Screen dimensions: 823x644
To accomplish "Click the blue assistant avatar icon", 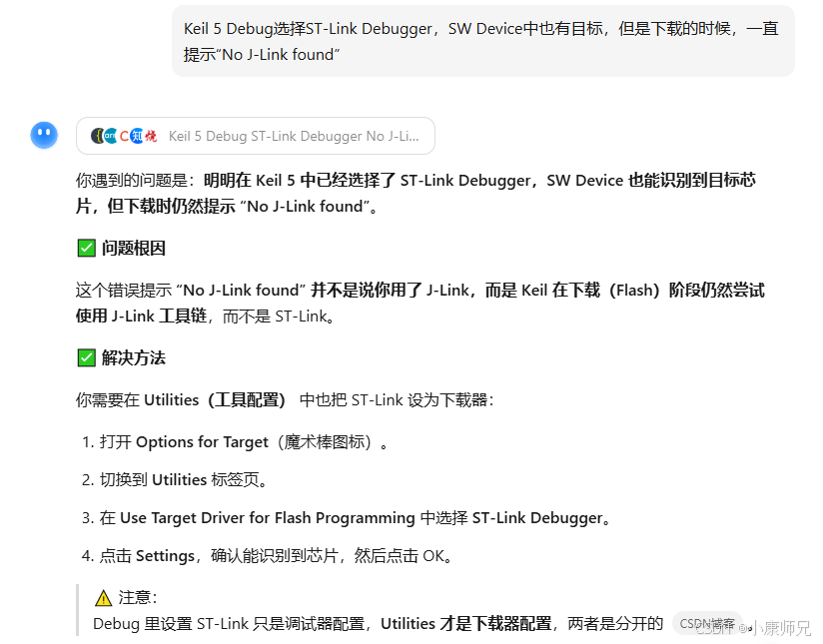I will pos(44,136).
